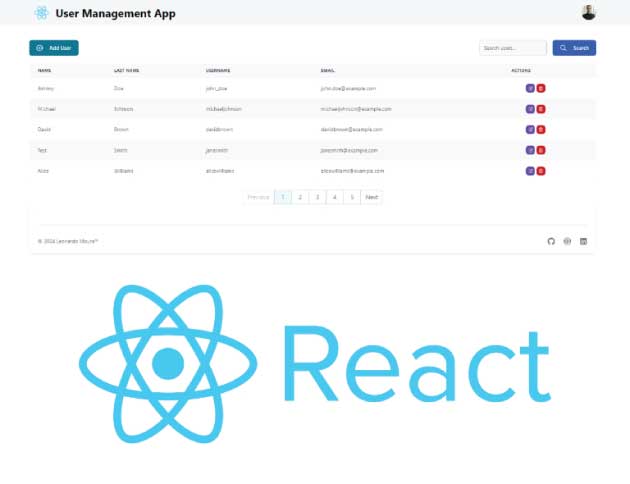Delete the davidbrown user row
Image resolution: width=630 pixels, height=484 pixels.
(x=541, y=129)
